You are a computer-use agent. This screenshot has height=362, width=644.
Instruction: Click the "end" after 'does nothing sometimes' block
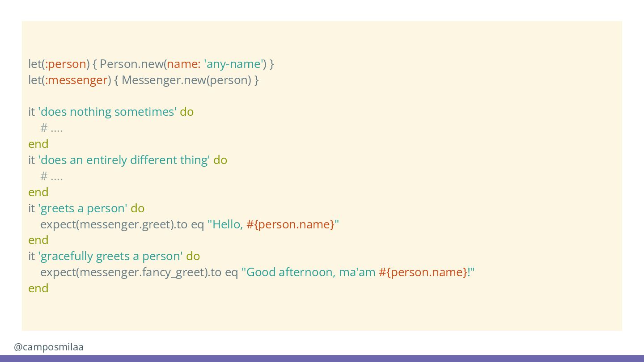point(38,144)
